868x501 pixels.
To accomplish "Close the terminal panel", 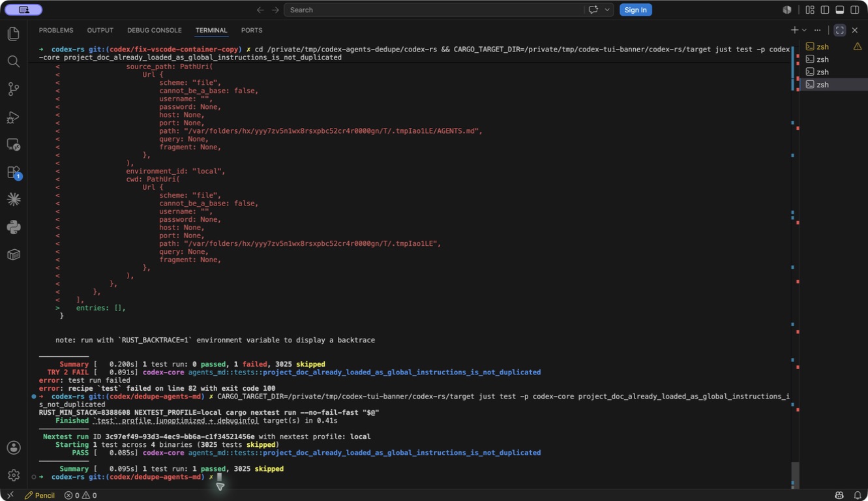I will [855, 30].
